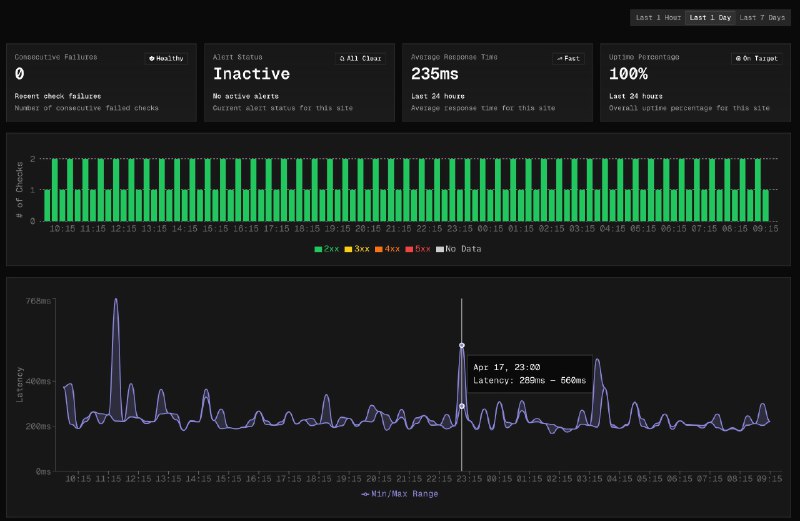This screenshot has width=800, height=521.
Task: Select the Last 1 Day range
Action: pos(710,17)
